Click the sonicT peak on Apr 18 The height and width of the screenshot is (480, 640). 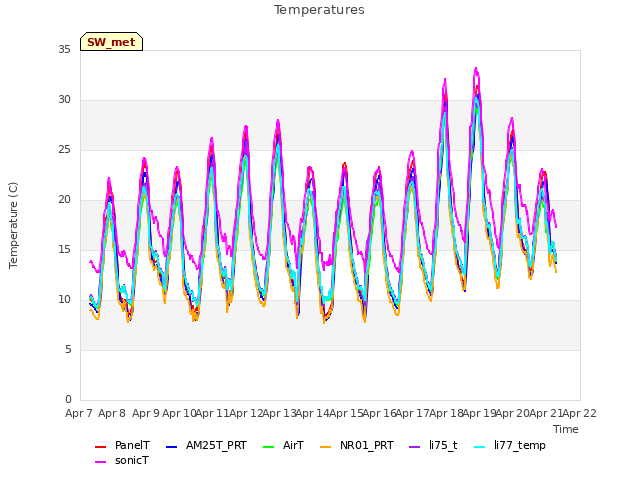click(x=445, y=79)
